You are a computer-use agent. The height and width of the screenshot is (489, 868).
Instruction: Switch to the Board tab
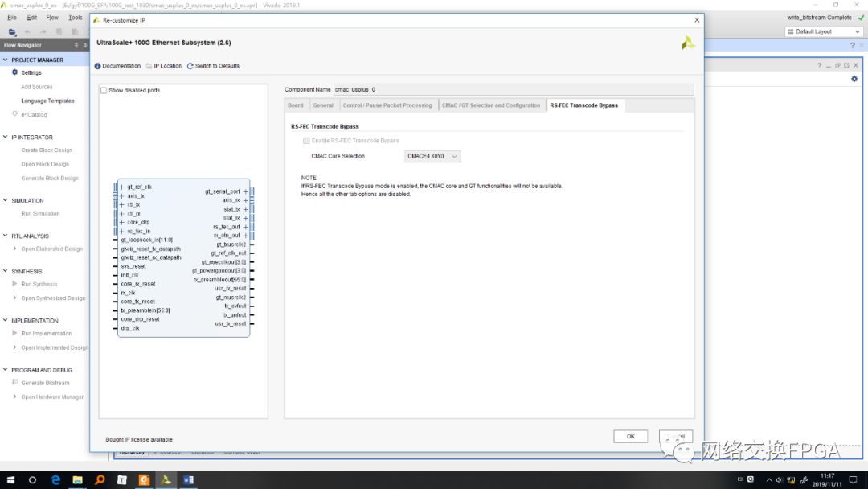pyautogui.click(x=296, y=105)
